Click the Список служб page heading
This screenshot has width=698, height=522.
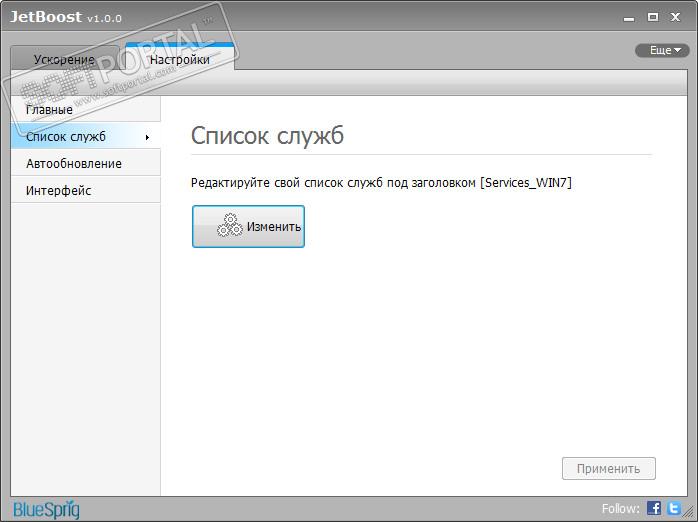tap(267, 135)
